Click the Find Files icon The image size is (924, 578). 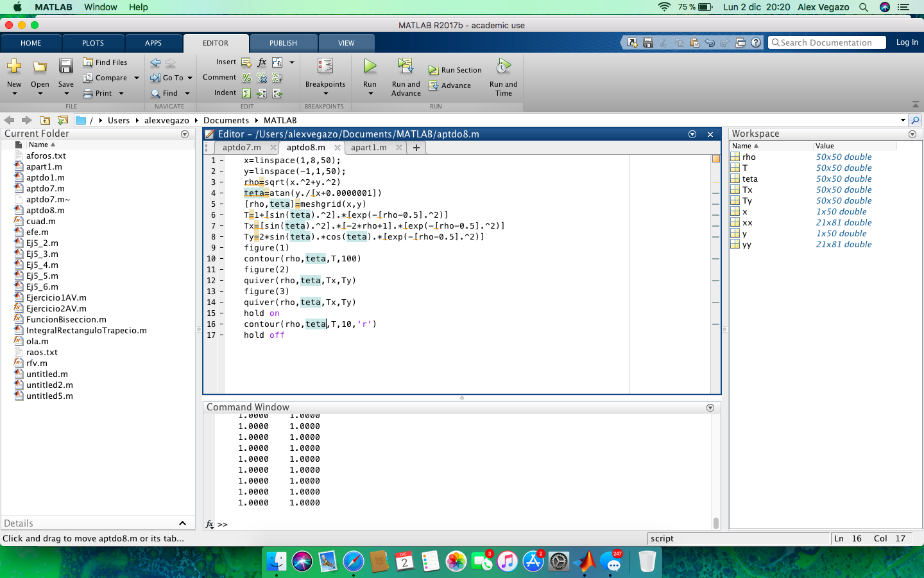pyautogui.click(x=89, y=62)
